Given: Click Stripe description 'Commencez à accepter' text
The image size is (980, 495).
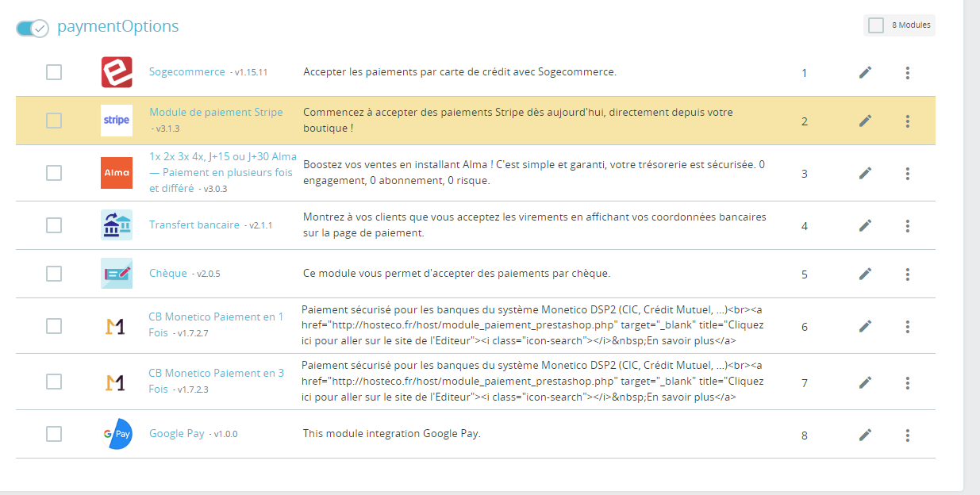Looking at the screenshot, I should click(518, 120).
